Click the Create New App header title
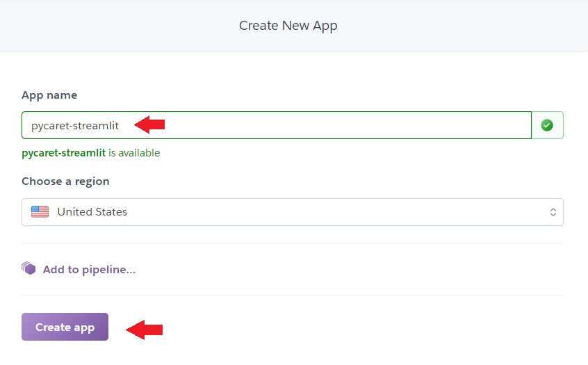This screenshot has width=588, height=365. point(288,26)
